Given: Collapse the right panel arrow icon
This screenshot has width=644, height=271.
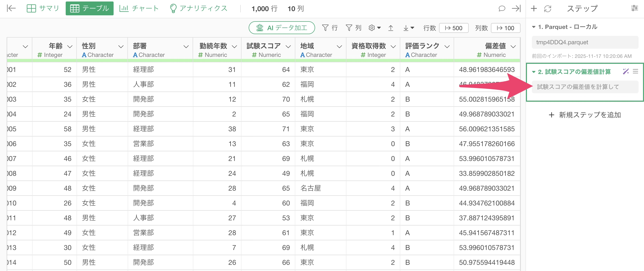Looking at the screenshot, I should pyautogui.click(x=516, y=8).
